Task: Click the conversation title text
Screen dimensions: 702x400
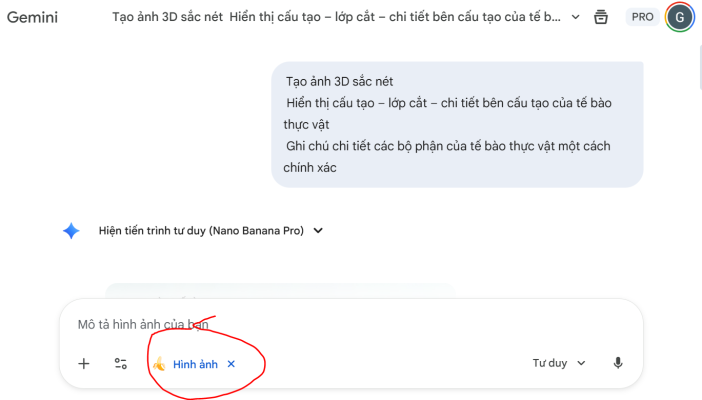Action: (337, 18)
